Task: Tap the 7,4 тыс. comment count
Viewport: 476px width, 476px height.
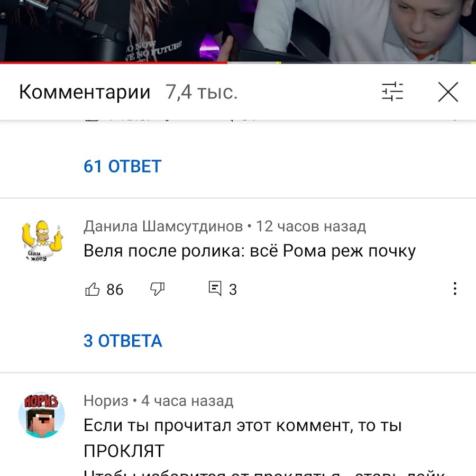Action: 202,92
